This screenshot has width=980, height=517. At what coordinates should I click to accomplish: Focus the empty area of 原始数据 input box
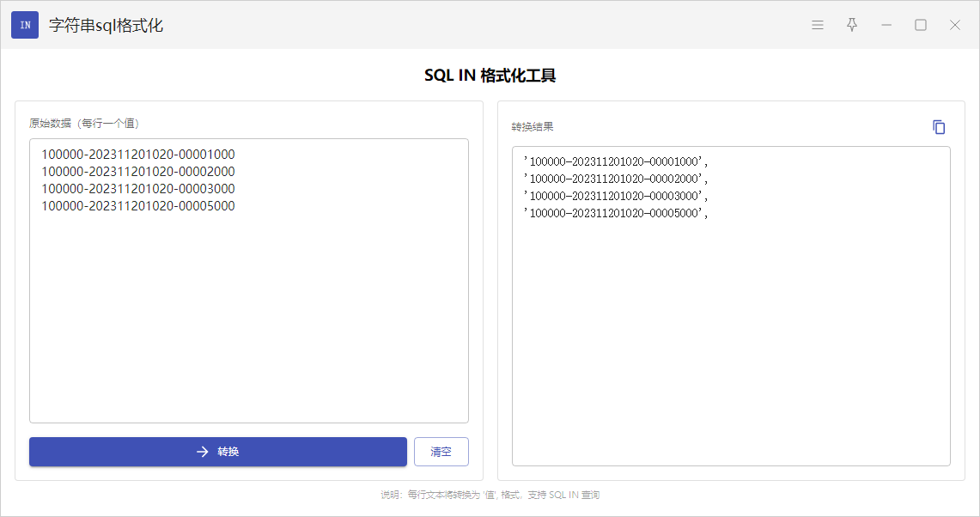(249, 326)
